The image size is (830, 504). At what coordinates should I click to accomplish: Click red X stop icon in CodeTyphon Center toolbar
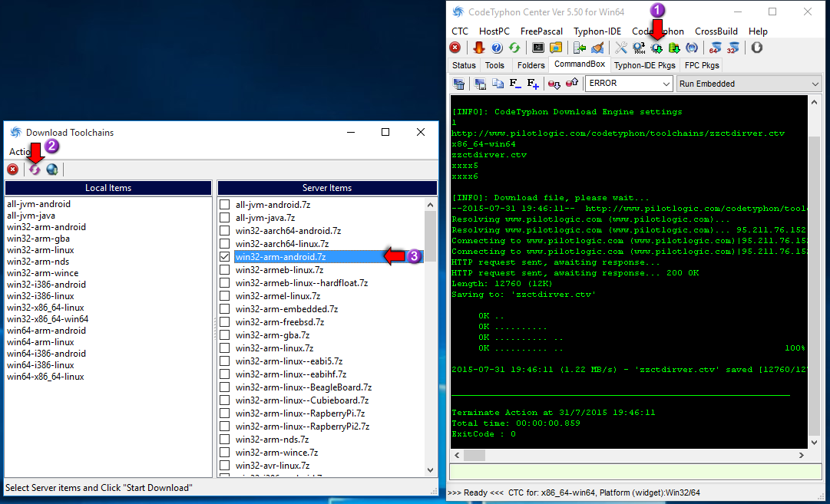pyautogui.click(x=455, y=48)
